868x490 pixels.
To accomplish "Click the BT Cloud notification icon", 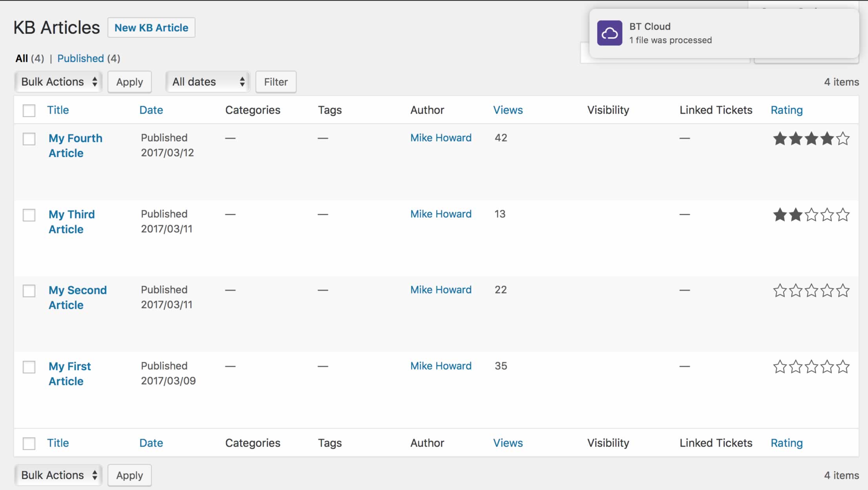I will (x=609, y=33).
